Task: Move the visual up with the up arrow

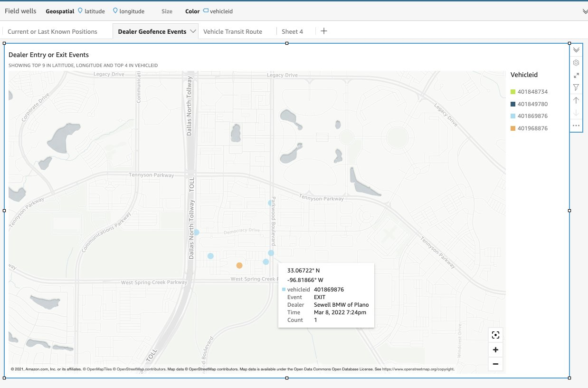Action: (576, 100)
